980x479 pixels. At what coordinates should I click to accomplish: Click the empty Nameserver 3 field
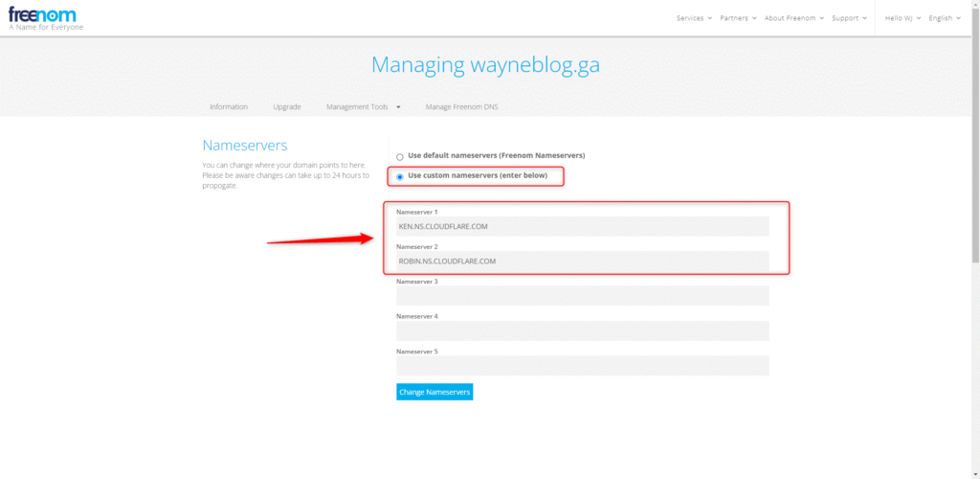coord(582,296)
